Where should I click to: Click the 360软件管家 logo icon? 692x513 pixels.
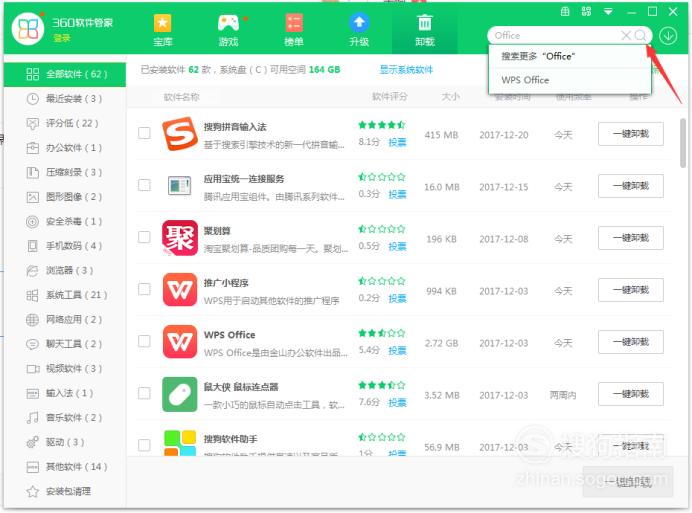[x=28, y=29]
